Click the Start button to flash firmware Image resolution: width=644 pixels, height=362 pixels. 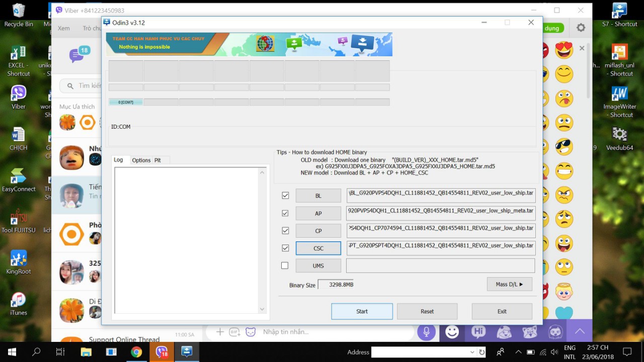[362, 311]
